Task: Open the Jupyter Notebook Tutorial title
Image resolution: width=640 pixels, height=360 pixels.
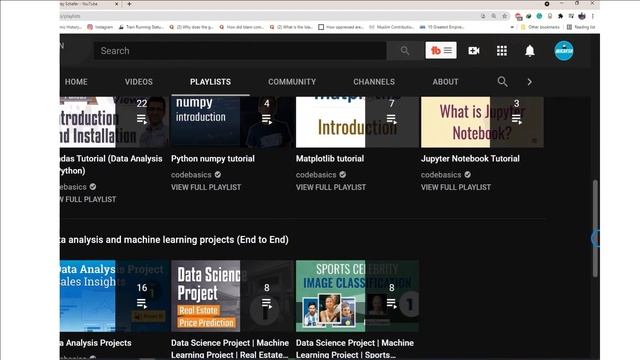Action: point(470,158)
